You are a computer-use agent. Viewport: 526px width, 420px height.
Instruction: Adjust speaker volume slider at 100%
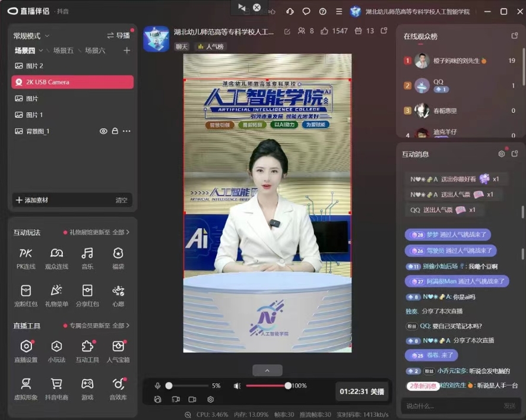pyautogui.click(x=288, y=386)
